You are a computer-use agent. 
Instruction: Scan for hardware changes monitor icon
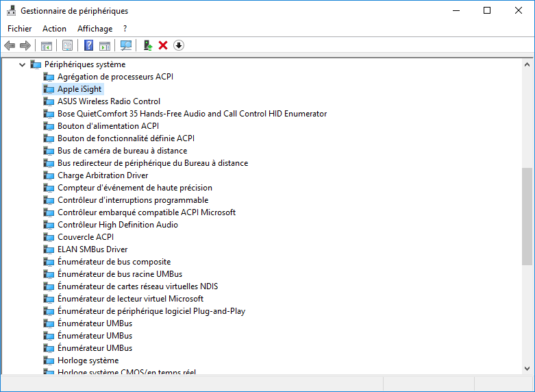(126, 45)
